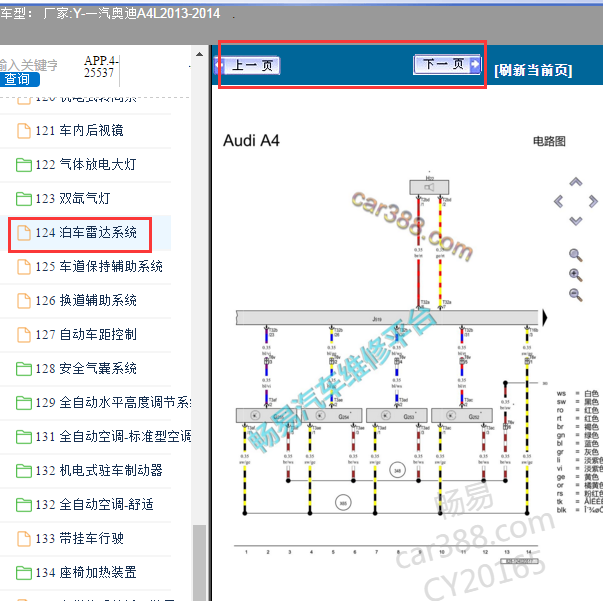Screen dimensions: 603x601
Task: Pan diagram up with up arrow
Action: 575,181
